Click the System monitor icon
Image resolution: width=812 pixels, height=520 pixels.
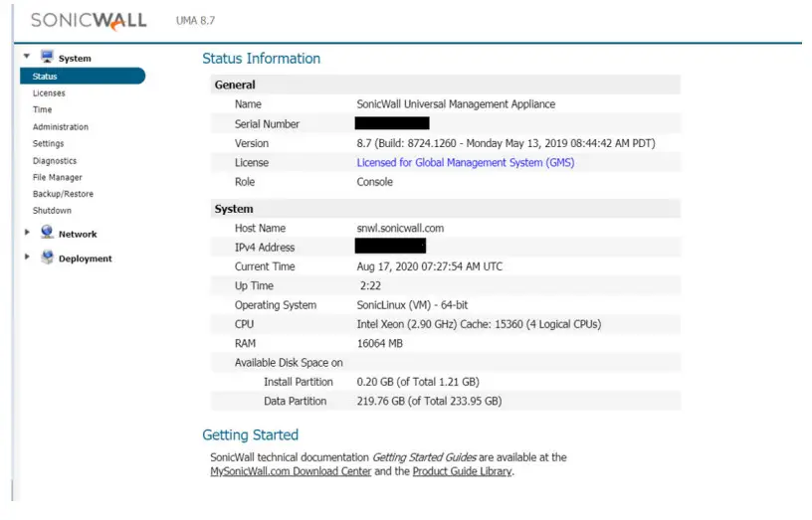click(47, 57)
